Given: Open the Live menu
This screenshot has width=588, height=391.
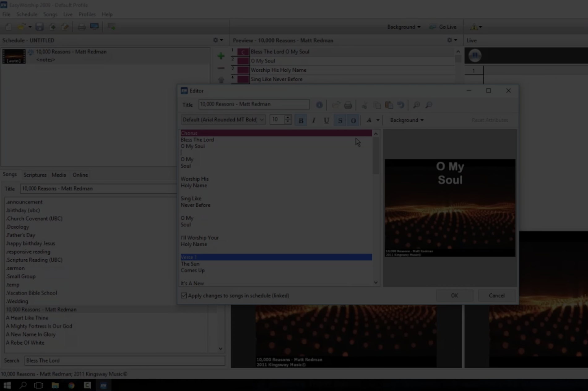Looking at the screenshot, I should point(68,14).
